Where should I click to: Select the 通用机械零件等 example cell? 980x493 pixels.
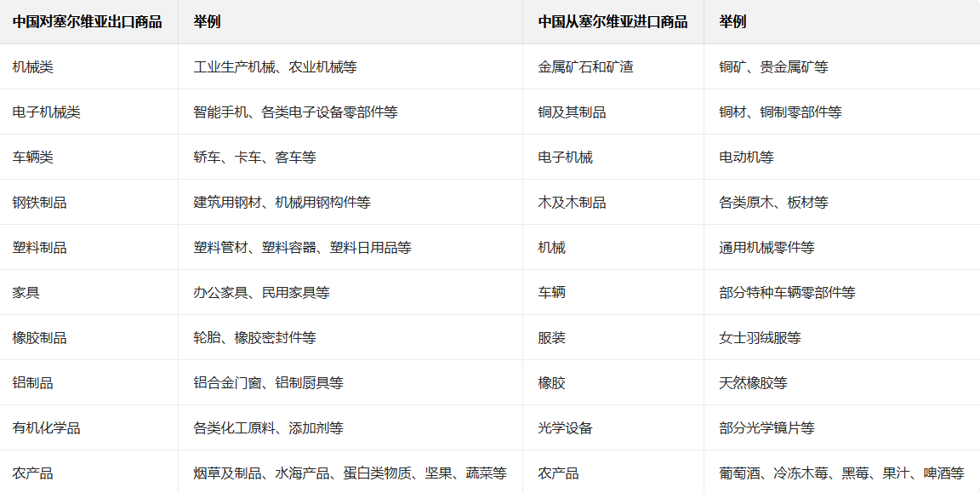[766, 247]
